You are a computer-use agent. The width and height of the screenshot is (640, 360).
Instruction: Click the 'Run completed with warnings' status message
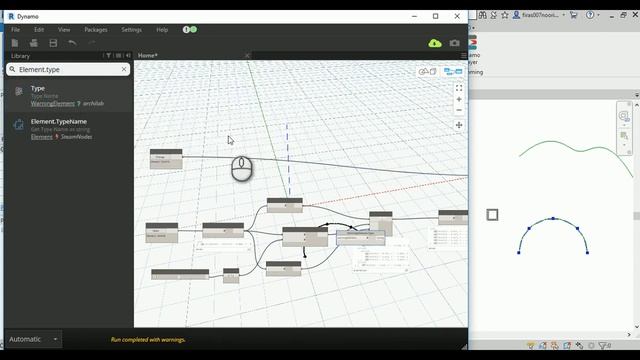pos(148,340)
